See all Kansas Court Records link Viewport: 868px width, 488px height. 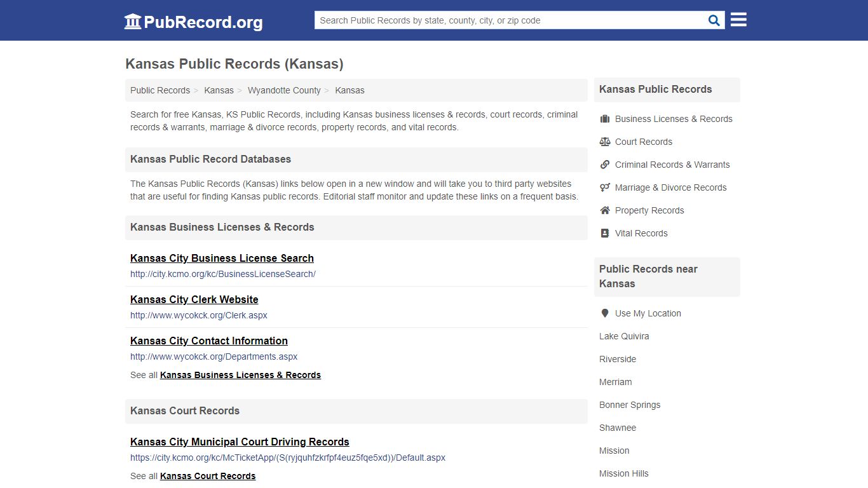pos(208,476)
